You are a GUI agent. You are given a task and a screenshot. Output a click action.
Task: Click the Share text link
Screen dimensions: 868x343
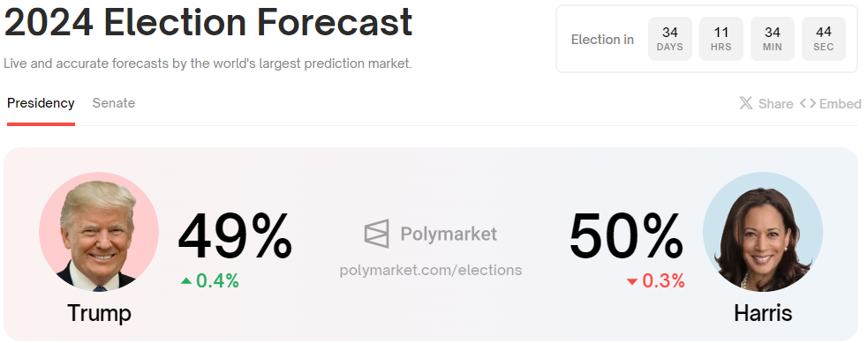click(775, 103)
